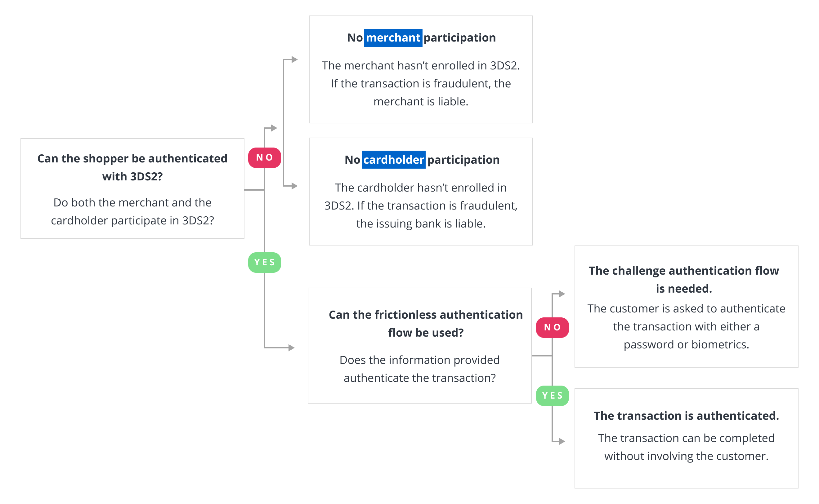Click text "Does the information provided authenticate the transaction?"

[419, 369]
